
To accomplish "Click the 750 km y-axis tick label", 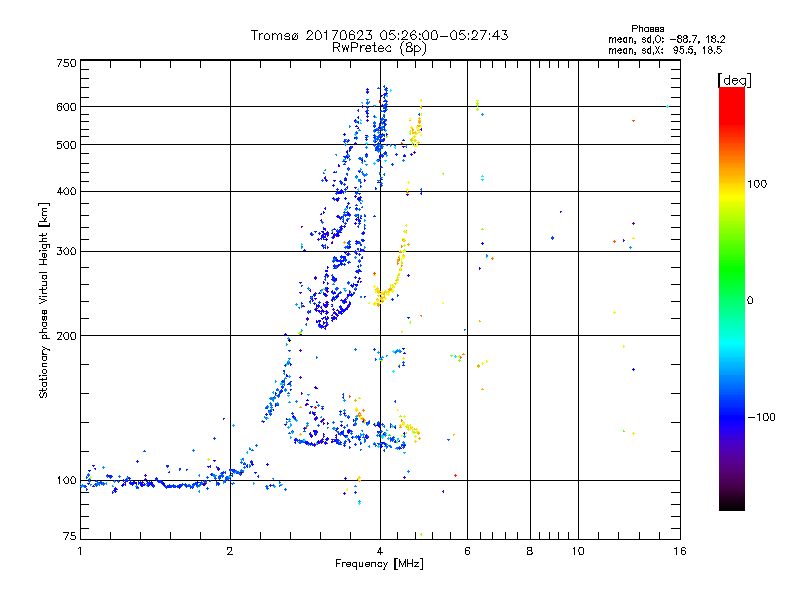I will pyautogui.click(x=66, y=63).
